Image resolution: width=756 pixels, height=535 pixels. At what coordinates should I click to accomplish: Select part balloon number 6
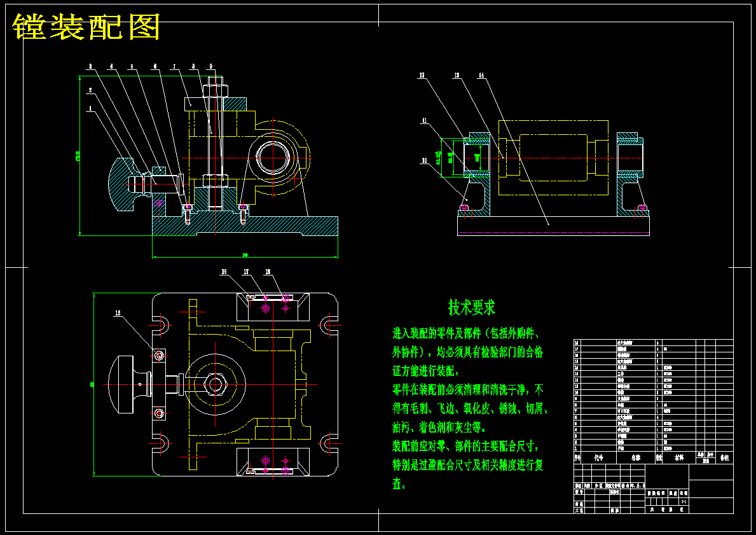click(x=155, y=67)
